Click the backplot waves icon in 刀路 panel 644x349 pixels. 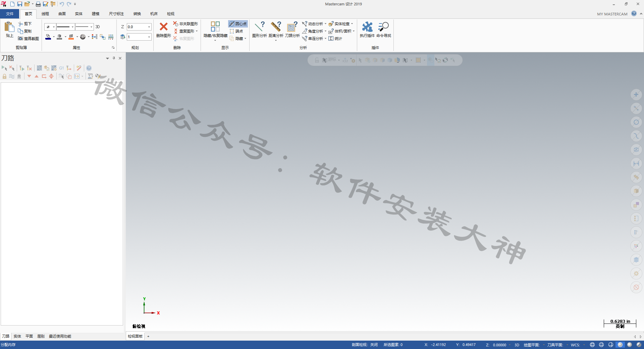click(x=39, y=68)
